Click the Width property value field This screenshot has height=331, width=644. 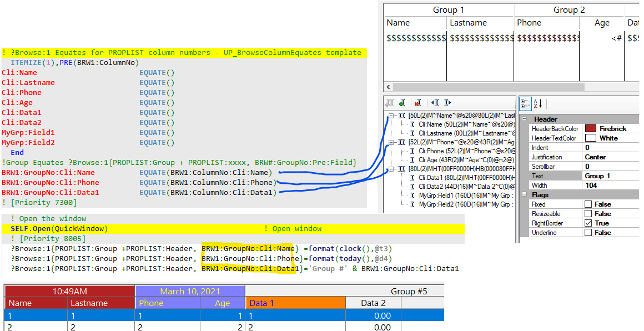tap(611, 185)
